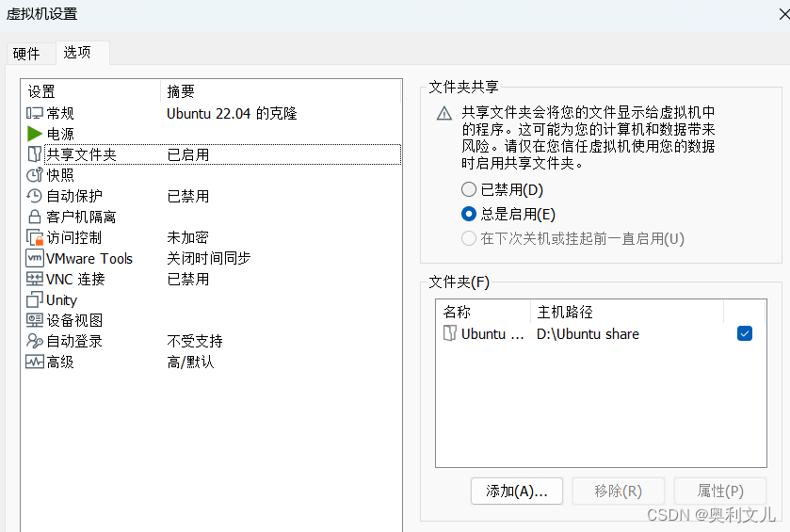Click the 高/默认 summary text
The image size is (790, 532).
tap(190, 362)
